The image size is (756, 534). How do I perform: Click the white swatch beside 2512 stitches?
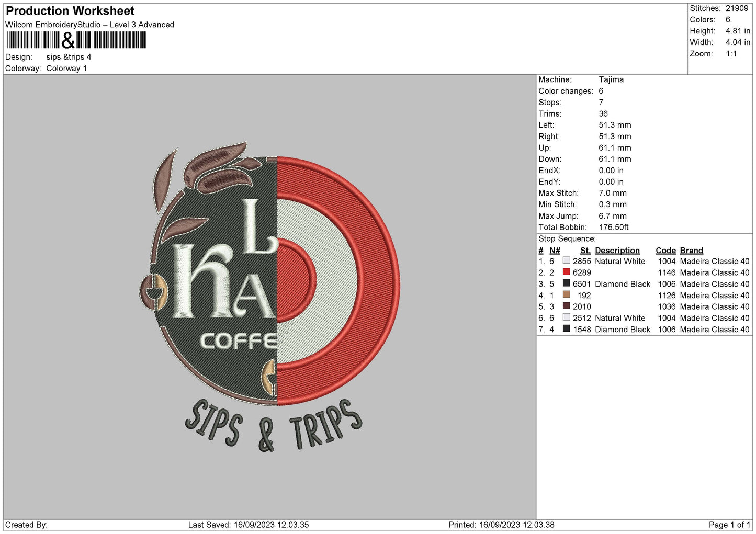point(566,317)
